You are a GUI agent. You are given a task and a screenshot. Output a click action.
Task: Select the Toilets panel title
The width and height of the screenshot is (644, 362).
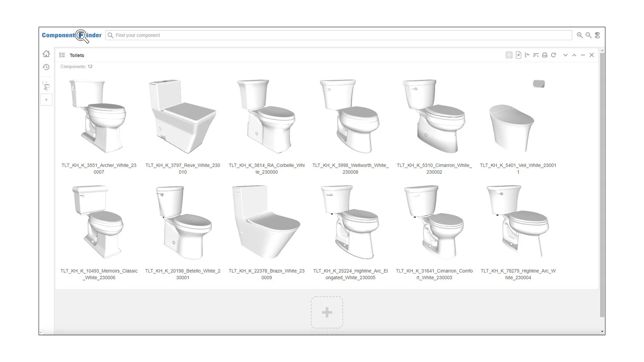[x=77, y=55]
